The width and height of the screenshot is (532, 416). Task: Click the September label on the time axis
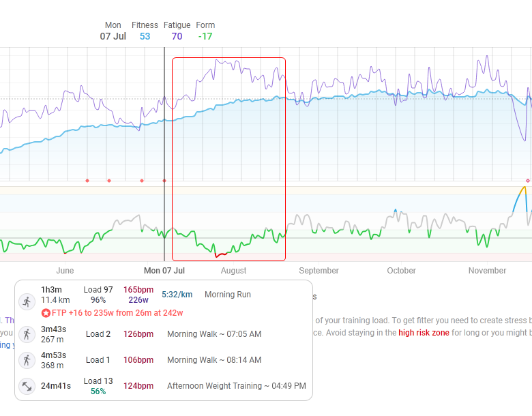[x=319, y=271]
